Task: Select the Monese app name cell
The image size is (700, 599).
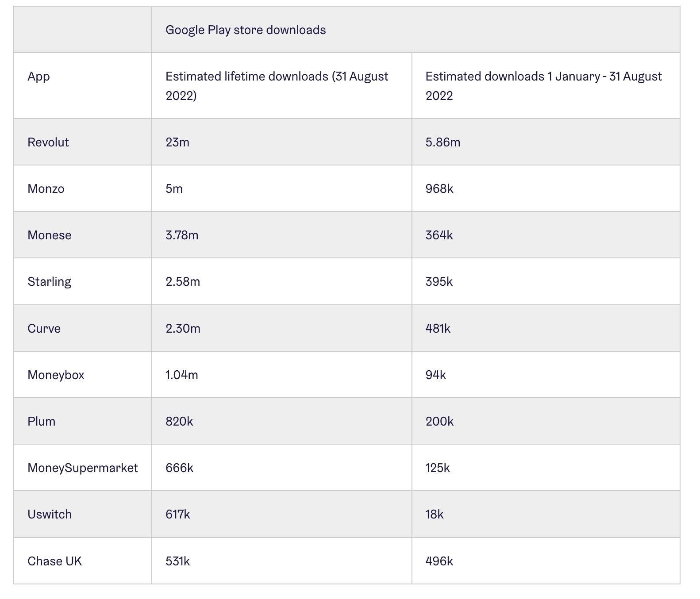Action: tap(83, 235)
